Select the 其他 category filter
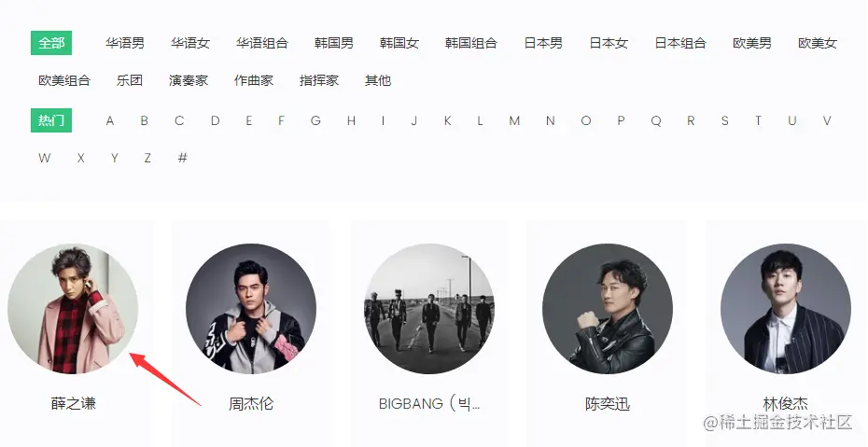This screenshot has height=447, width=868. pyautogui.click(x=378, y=80)
